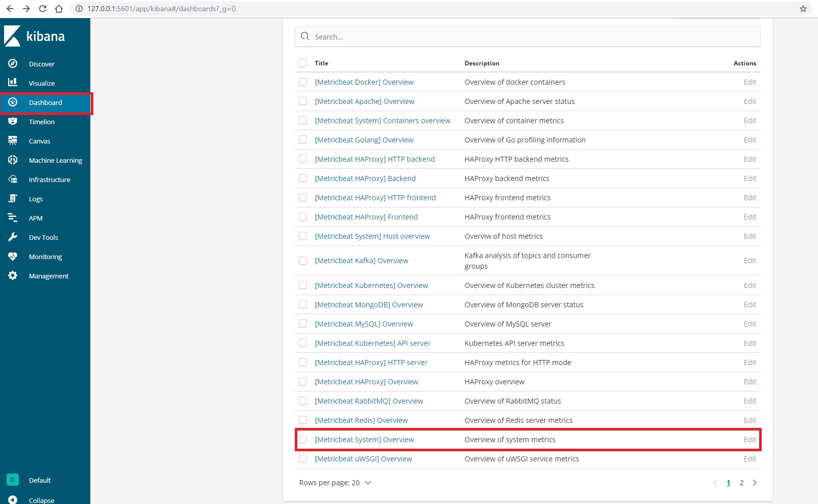Screen dimensions: 818x504
Task: Check the [Metricbeat Kafka] Overview row
Action: pos(303,260)
